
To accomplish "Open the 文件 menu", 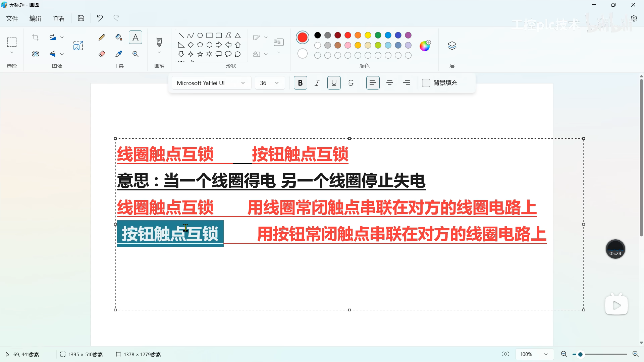I will 12,18.
